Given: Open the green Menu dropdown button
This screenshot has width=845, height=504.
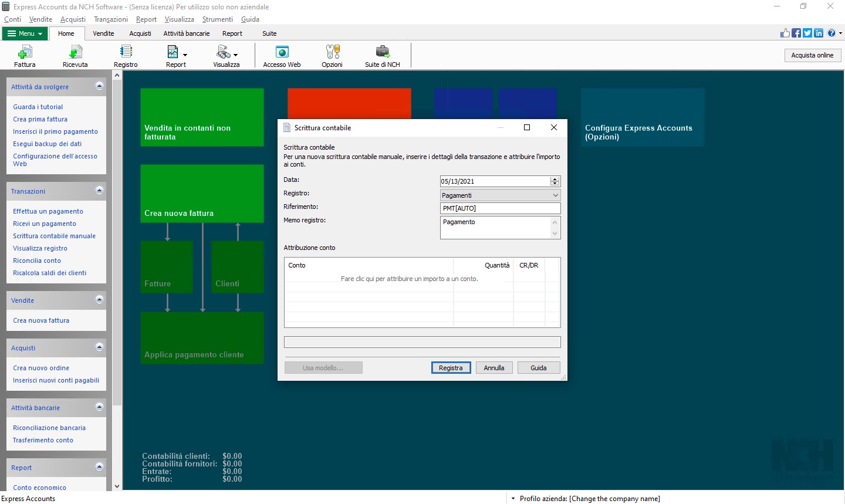Looking at the screenshot, I should coord(25,33).
